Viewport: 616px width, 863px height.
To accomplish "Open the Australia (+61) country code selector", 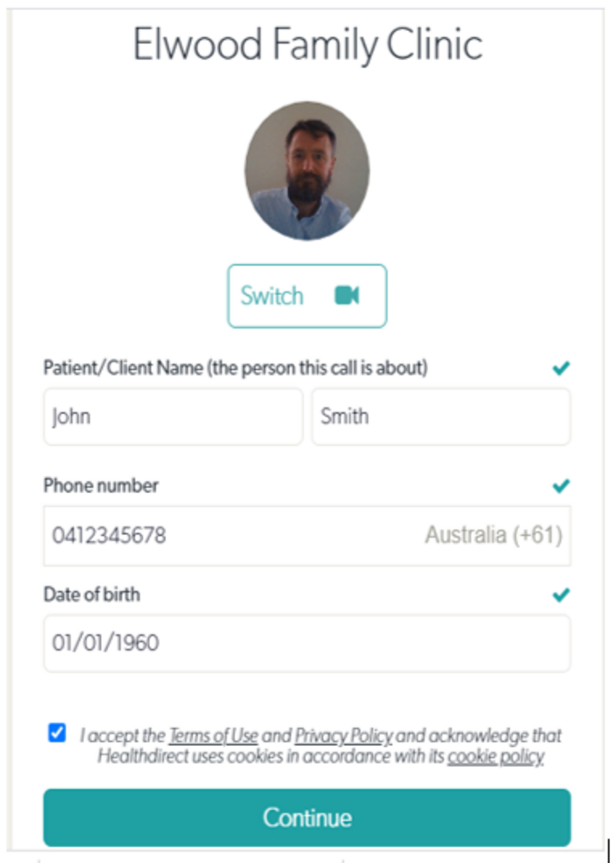I will pyautogui.click(x=494, y=535).
